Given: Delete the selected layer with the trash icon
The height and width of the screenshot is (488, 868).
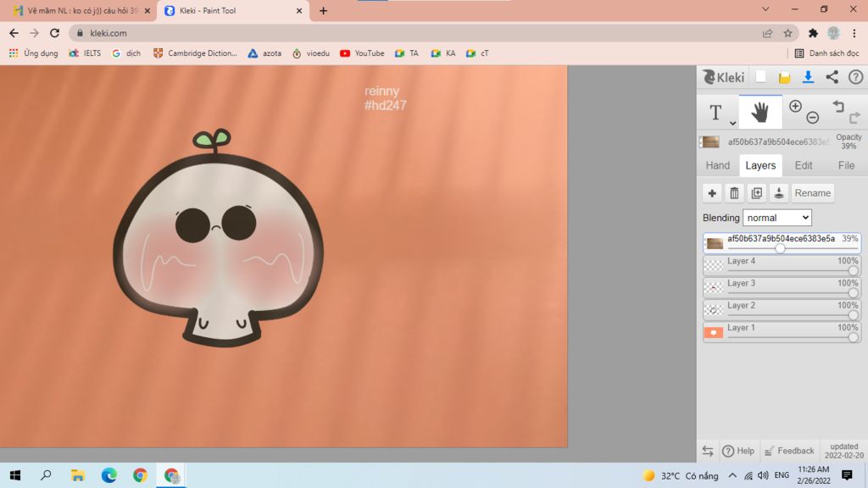Looking at the screenshot, I should click(734, 193).
